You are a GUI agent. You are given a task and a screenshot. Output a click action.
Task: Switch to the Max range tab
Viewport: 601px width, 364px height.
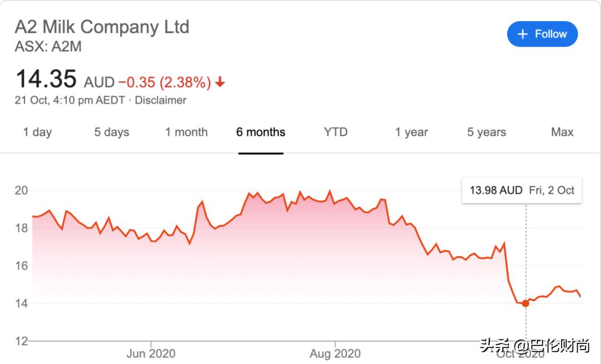[x=562, y=132]
